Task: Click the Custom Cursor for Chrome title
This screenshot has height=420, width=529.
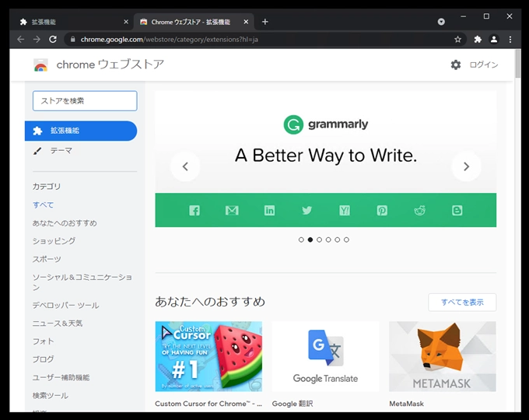Action: point(208,404)
